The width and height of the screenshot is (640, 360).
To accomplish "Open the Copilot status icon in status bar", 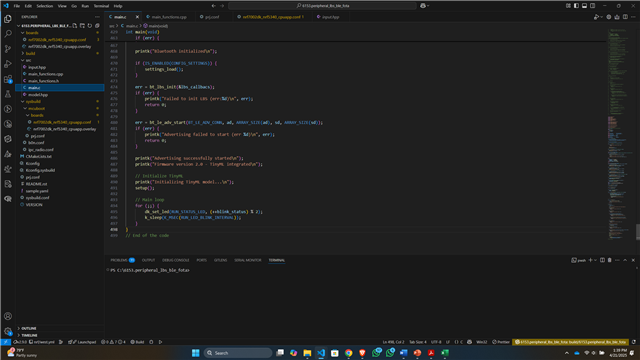I will 469,342.
